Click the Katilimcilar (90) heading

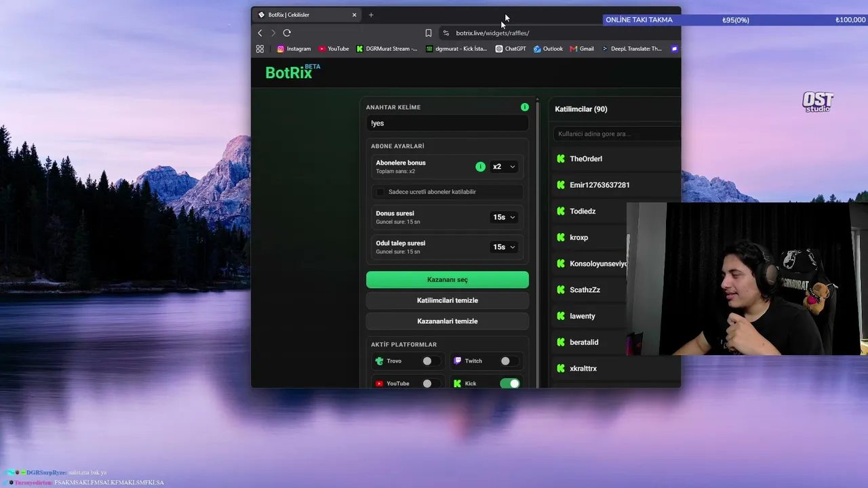pos(581,109)
